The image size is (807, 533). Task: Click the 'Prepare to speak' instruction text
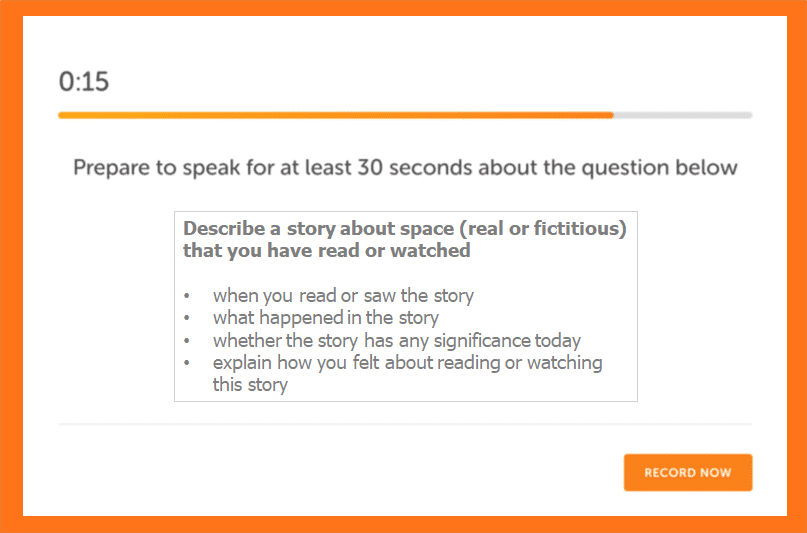[405, 168]
